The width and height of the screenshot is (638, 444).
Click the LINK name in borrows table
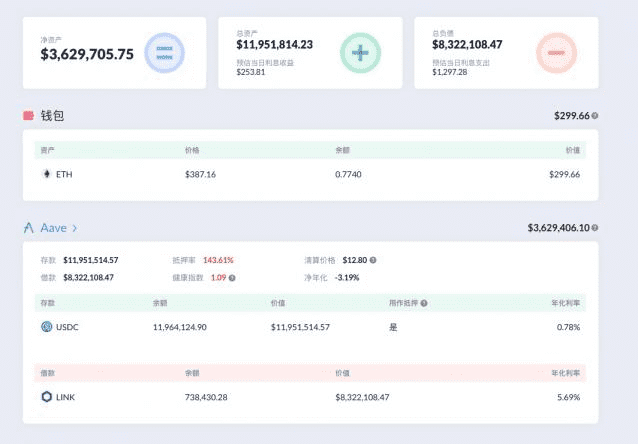click(x=65, y=397)
